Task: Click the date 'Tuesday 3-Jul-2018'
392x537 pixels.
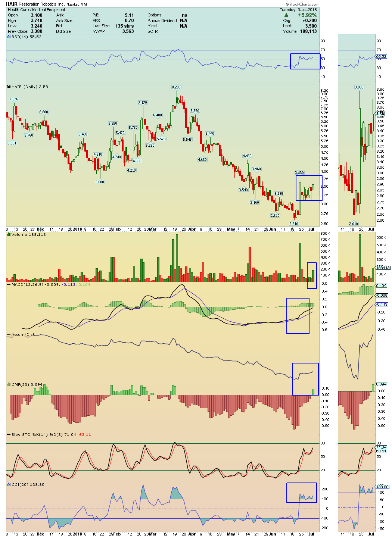Action: point(298,10)
